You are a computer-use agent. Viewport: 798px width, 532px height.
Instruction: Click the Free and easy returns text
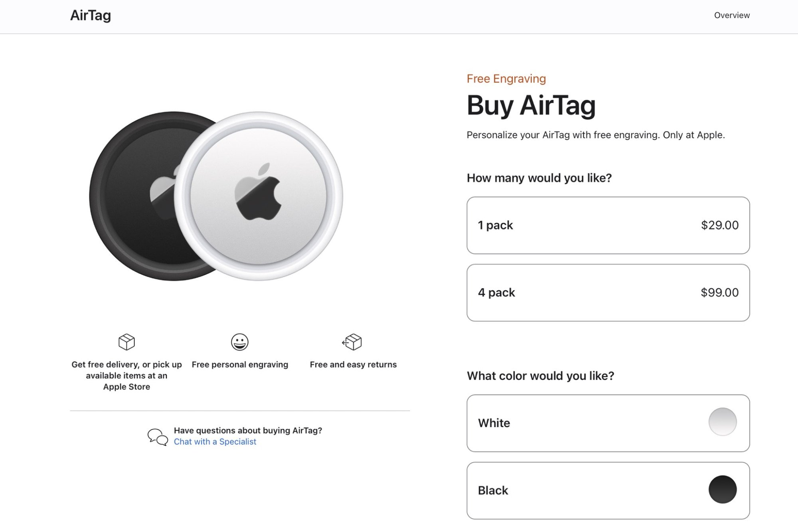pos(353,364)
